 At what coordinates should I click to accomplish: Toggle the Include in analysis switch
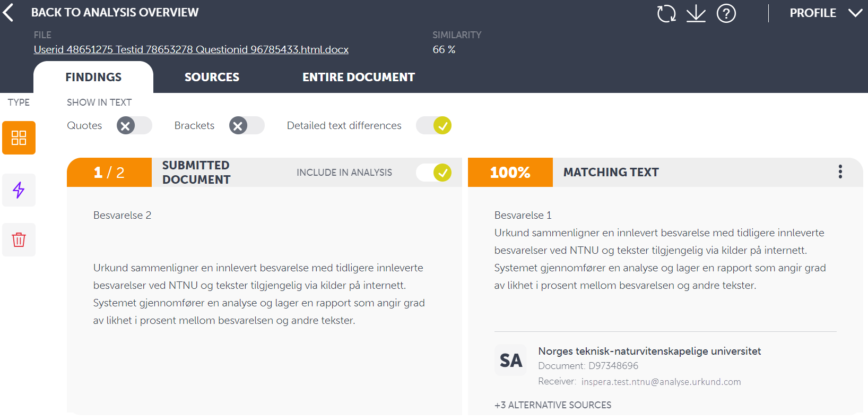(x=434, y=173)
